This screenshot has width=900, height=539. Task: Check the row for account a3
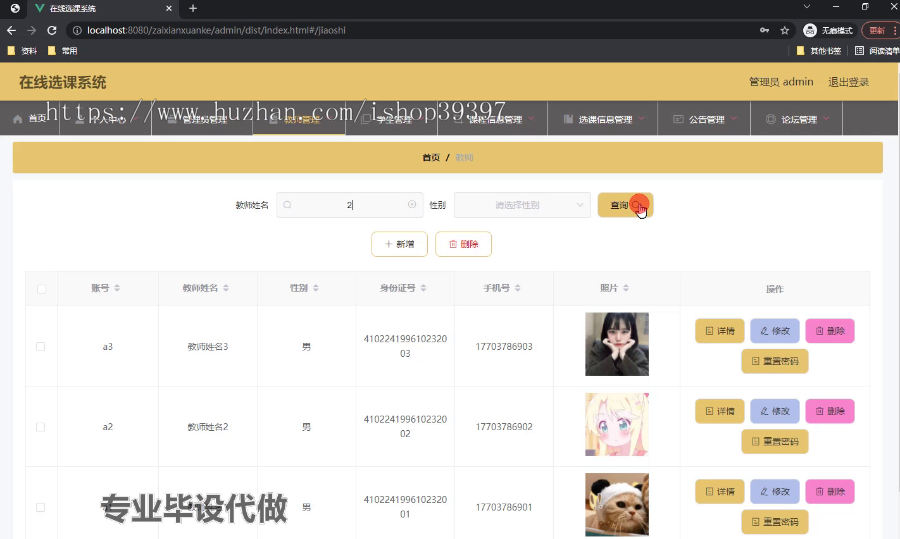pyautogui.click(x=40, y=346)
